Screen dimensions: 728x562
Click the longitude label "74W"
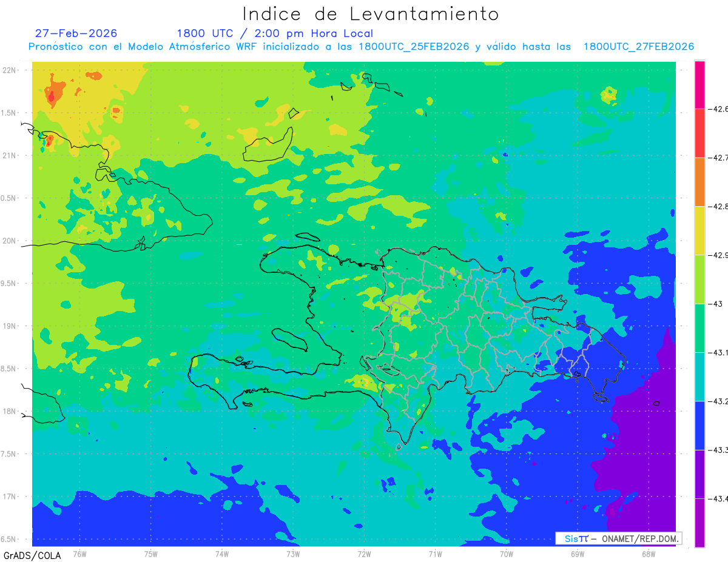click(221, 555)
